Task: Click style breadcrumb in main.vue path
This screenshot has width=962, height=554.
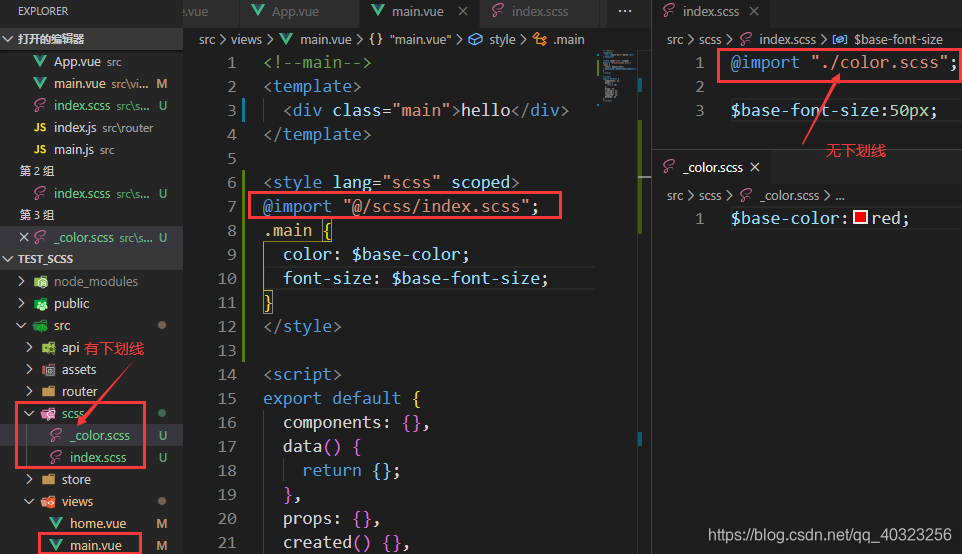Action: (x=502, y=39)
